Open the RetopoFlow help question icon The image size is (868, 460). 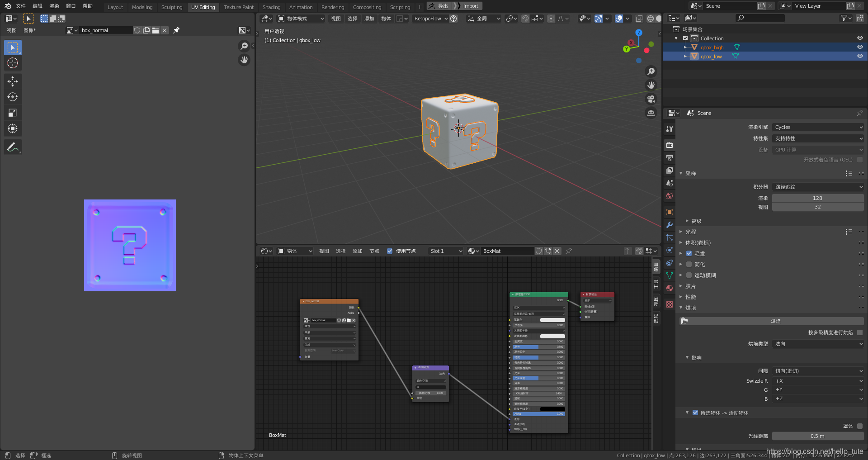coord(454,19)
